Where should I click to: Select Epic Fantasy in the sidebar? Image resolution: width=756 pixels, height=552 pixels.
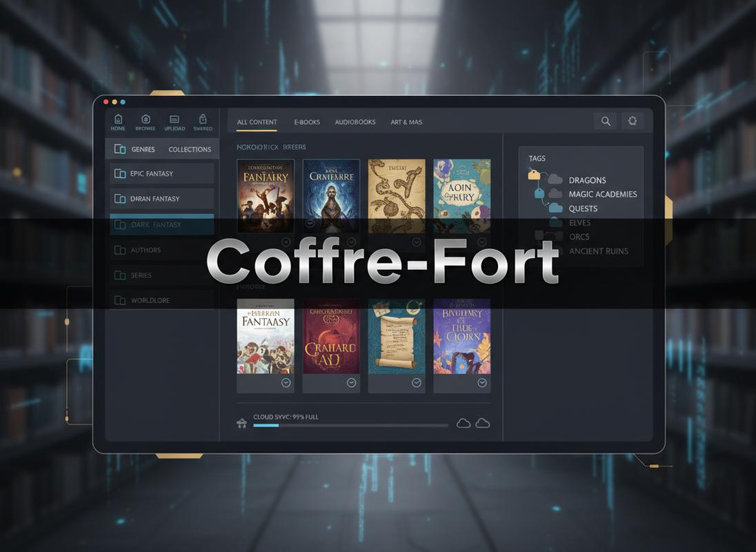pos(161,173)
